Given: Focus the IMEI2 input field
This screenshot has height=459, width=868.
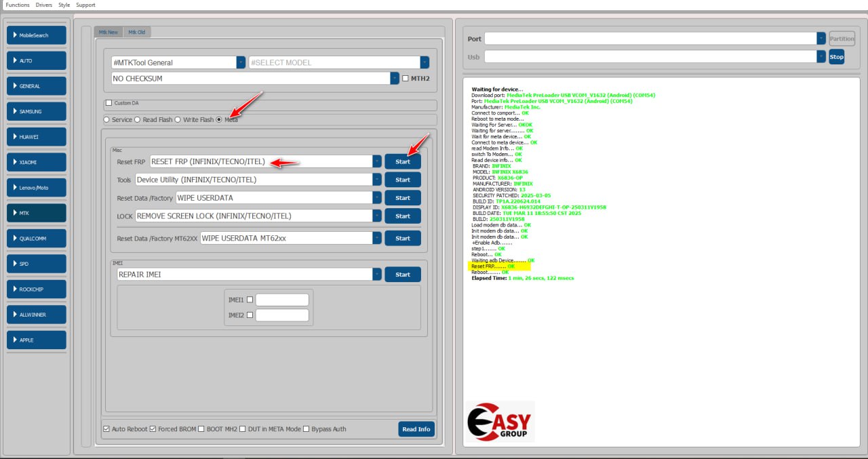Looking at the screenshot, I should click(282, 315).
